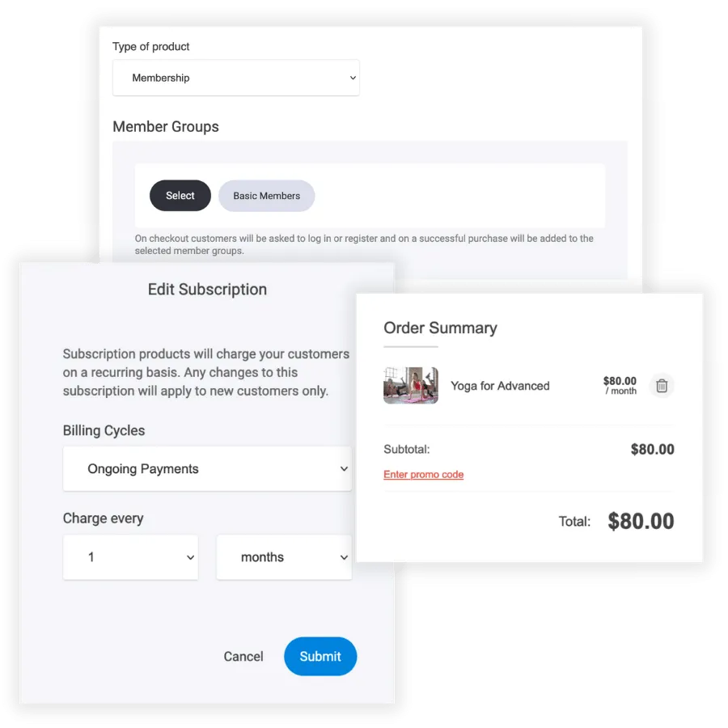Change the months unit dropdown

pos(284,557)
